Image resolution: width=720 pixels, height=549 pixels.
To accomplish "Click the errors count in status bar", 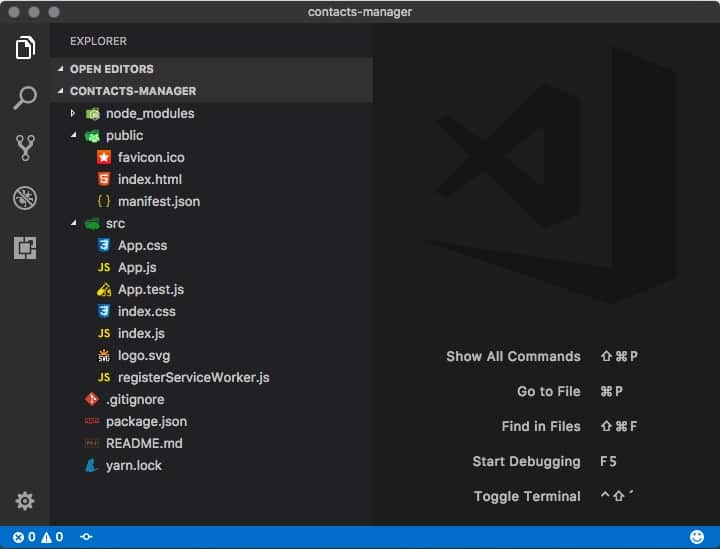I will coord(24,537).
